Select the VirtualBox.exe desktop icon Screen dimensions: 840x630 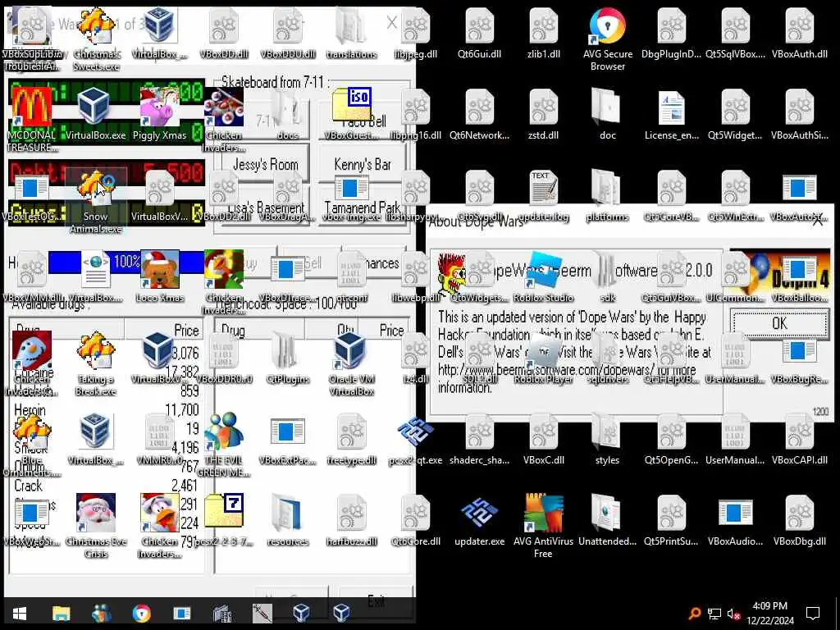click(95, 113)
